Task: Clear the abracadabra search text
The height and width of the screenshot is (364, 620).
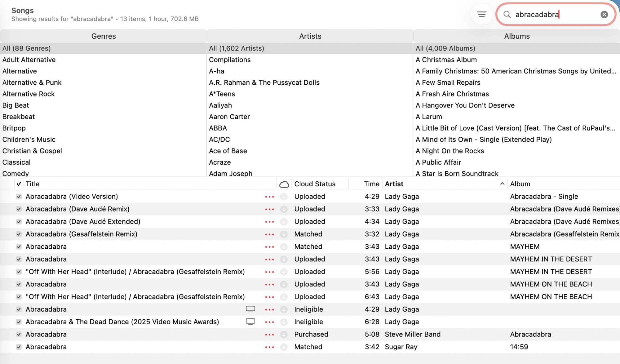Action: pos(604,14)
